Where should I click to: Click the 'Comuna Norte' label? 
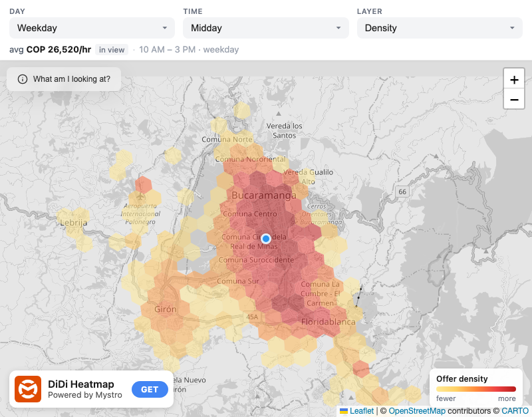point(227,140)
